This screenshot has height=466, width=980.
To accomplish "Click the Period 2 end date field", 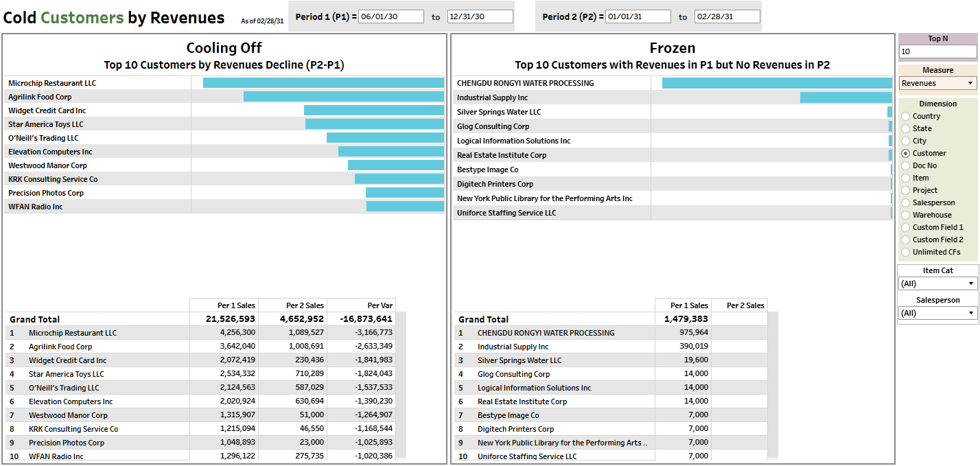I will click(727, 16).
